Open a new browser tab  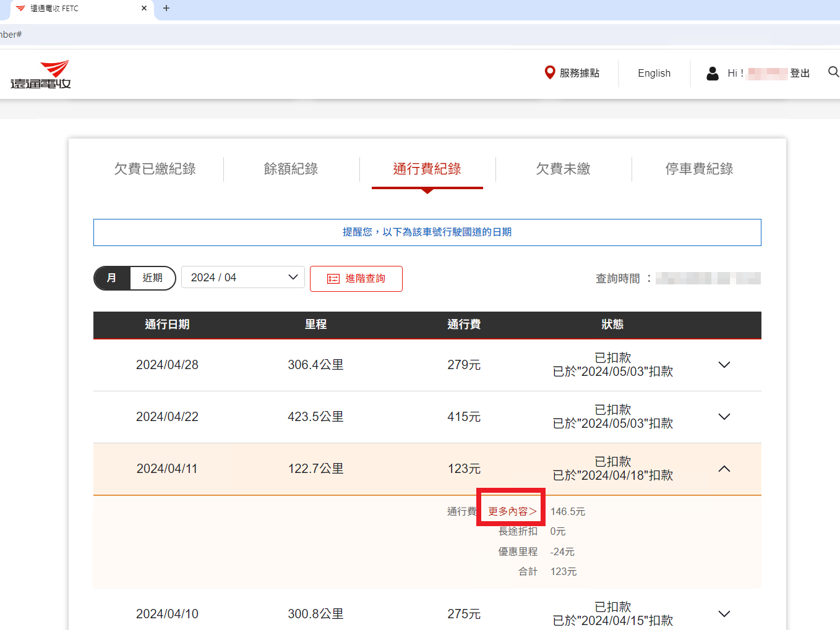coord(166,9)
